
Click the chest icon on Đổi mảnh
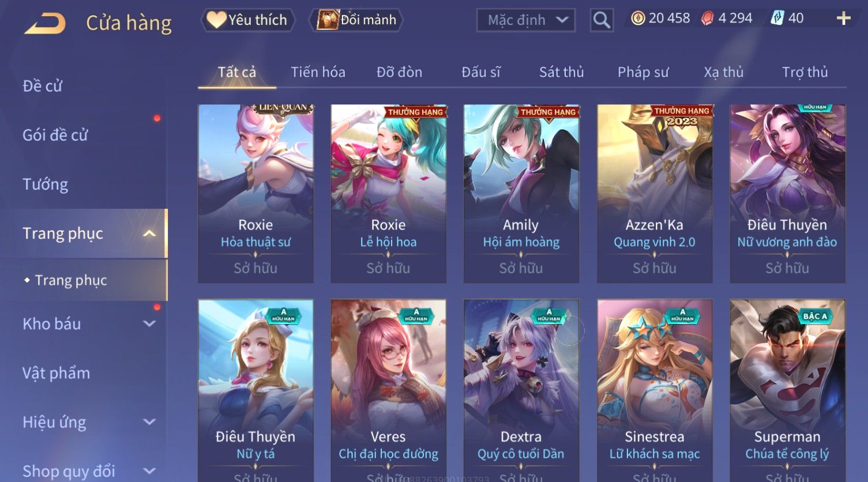click(x=328, y=20)
